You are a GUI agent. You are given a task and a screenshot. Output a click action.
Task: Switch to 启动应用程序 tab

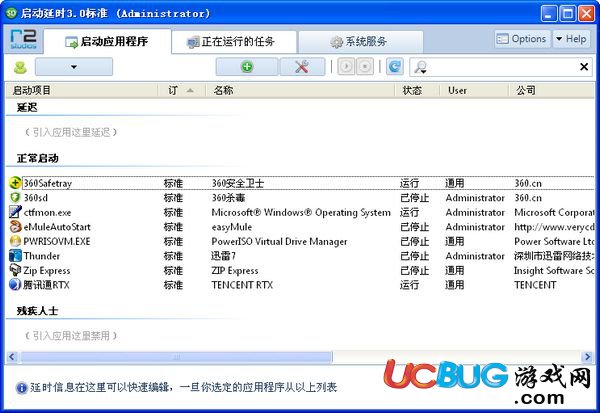pyautogui.click(x=107, y=41)
